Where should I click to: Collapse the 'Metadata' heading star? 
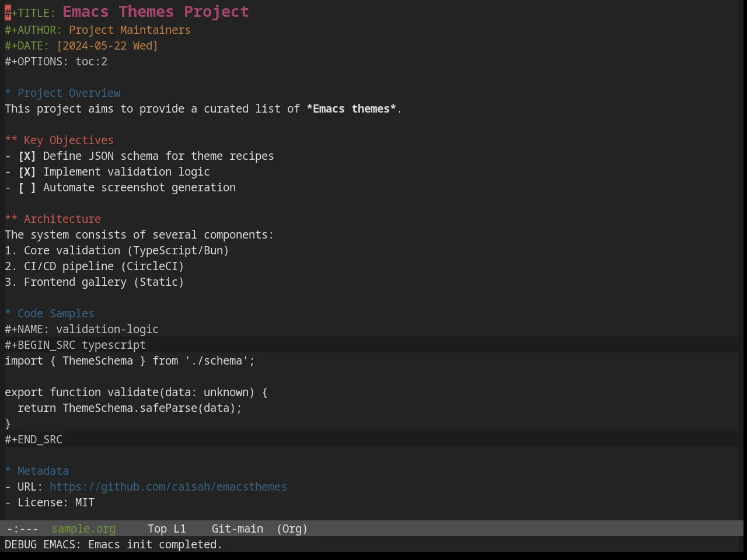[x=8, y=471]
